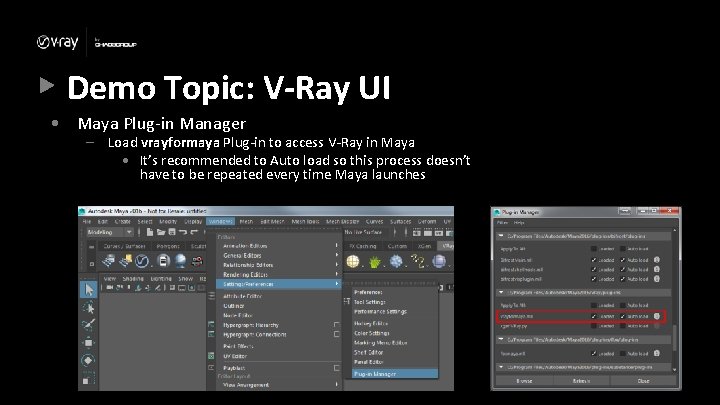
Task: Open Filter menu in Plug-in Manager
Action: tap(503, 223)
